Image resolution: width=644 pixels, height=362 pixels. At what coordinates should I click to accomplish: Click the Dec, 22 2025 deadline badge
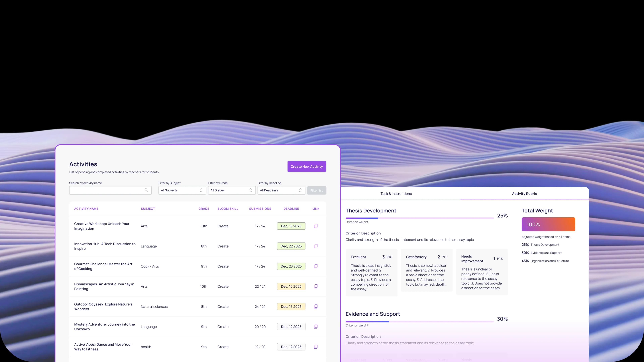pos(291,246)
